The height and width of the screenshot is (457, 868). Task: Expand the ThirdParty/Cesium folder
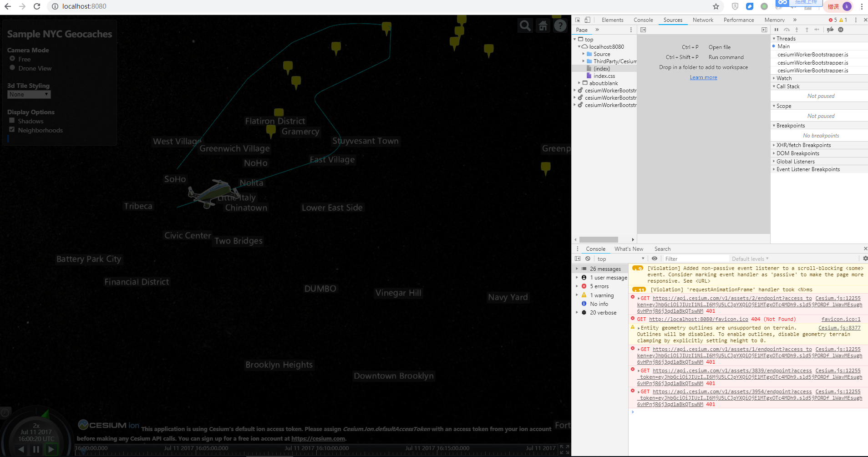point(584,61)
